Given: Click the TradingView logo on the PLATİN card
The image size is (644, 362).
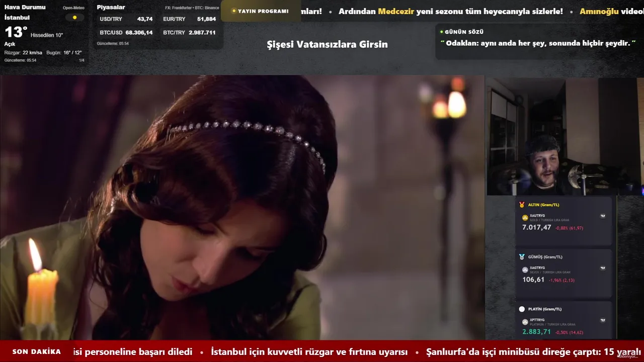Looking at the screenshot, I should 603,320.
